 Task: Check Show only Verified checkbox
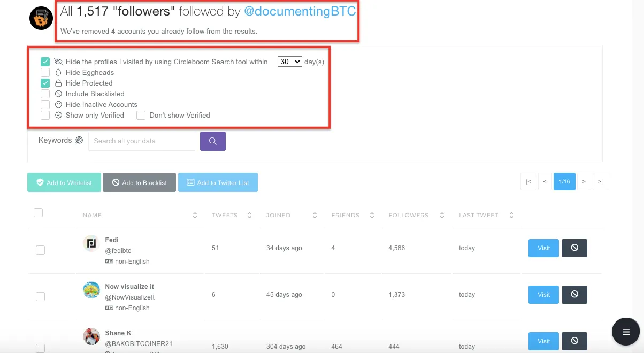45,115
